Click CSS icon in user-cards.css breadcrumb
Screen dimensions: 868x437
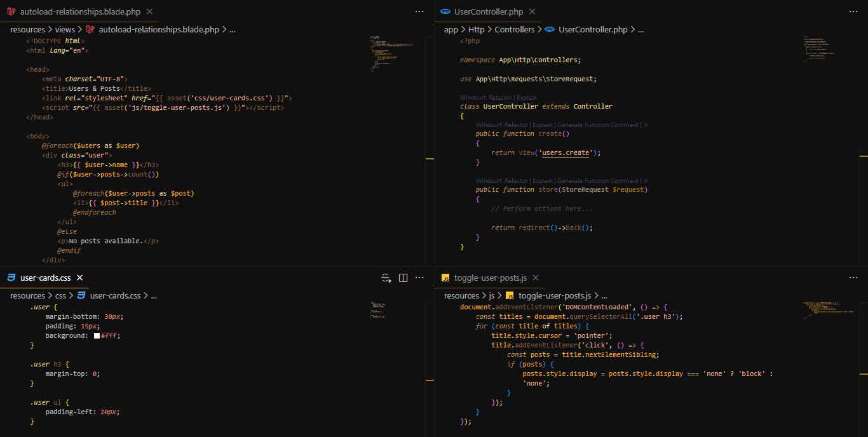pos(81,295)
